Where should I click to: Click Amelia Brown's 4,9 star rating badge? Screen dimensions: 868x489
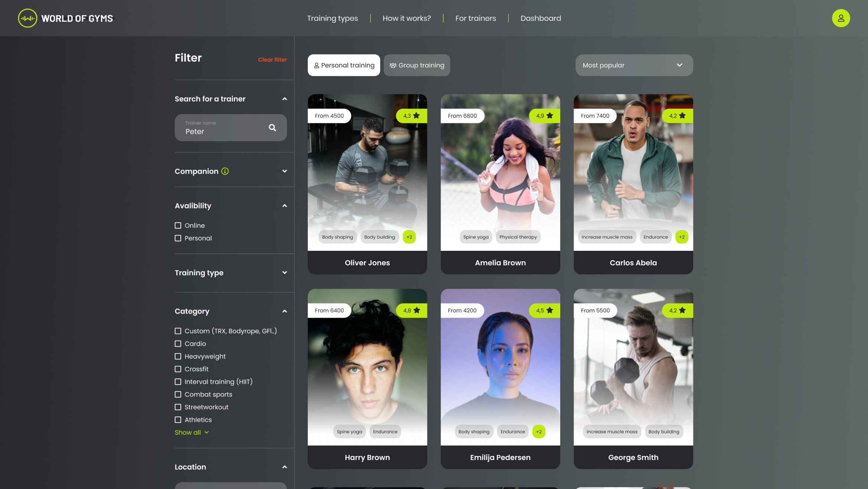[544, 116]
